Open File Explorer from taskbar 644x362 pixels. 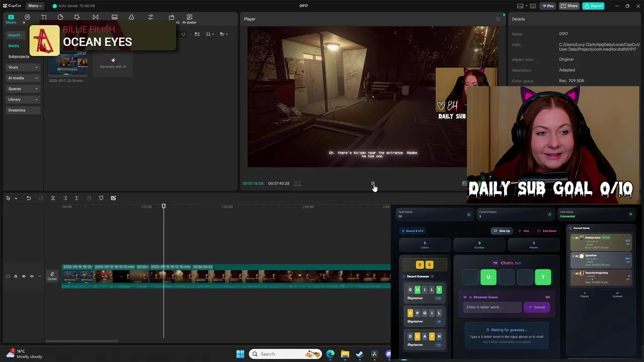[345, 354]
